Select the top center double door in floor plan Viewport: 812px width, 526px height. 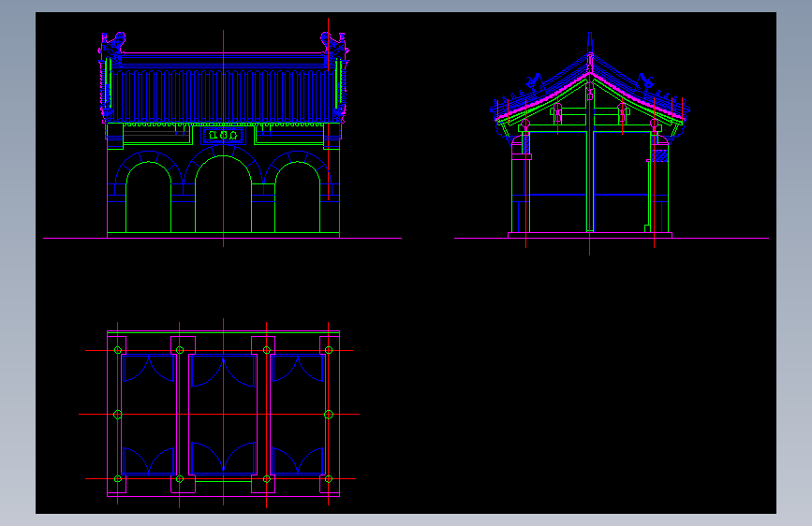coord(223,371)
